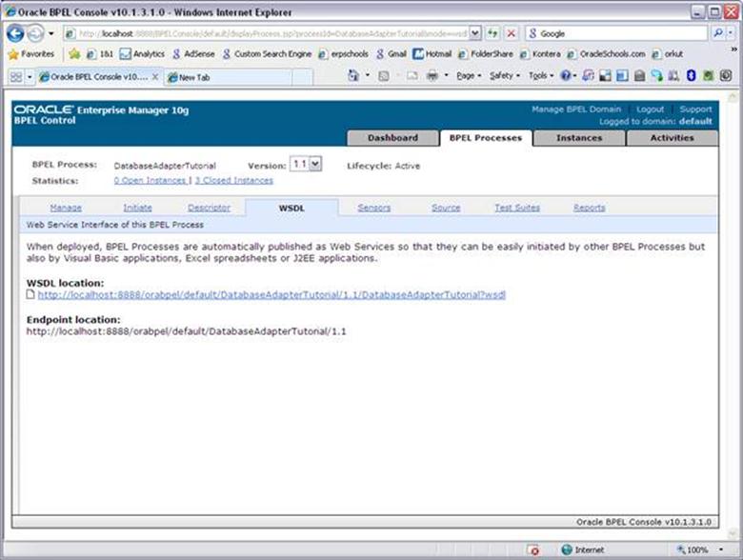743x560 pixels.
Task: Open the Initiate sub-tab
Action: 137,208
